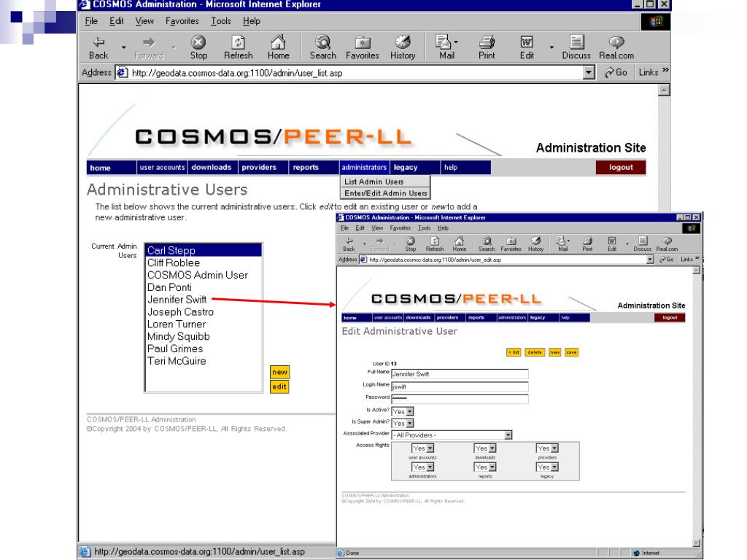The width and height of the screenshot is (747, 560).
Task: Click Home icon in Edit window toolbar
Action: 460,244
